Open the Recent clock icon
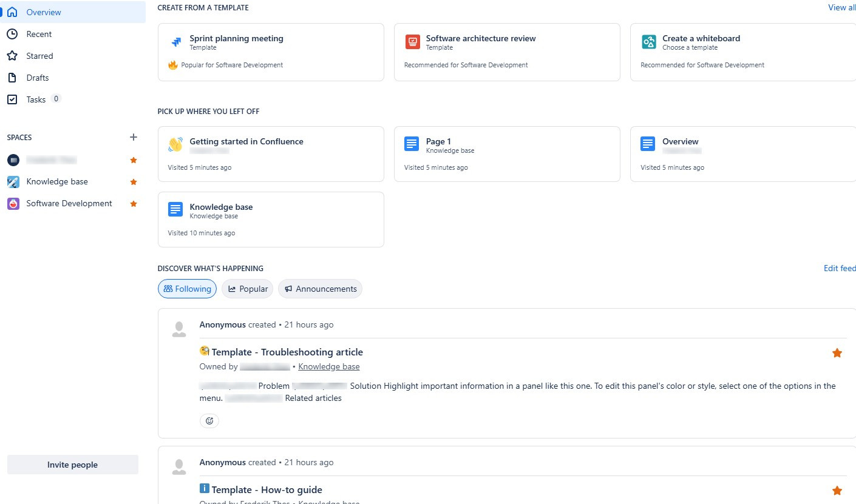Viewport: 856px width, 504px height. point(13,33)
